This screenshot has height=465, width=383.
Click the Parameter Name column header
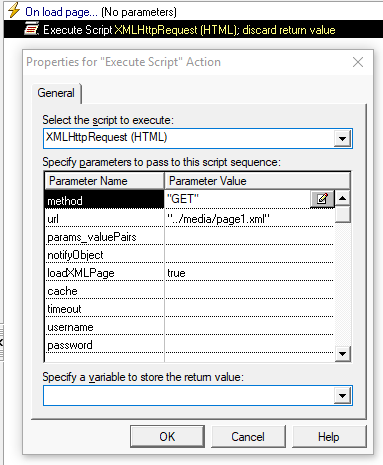[104, 181]
